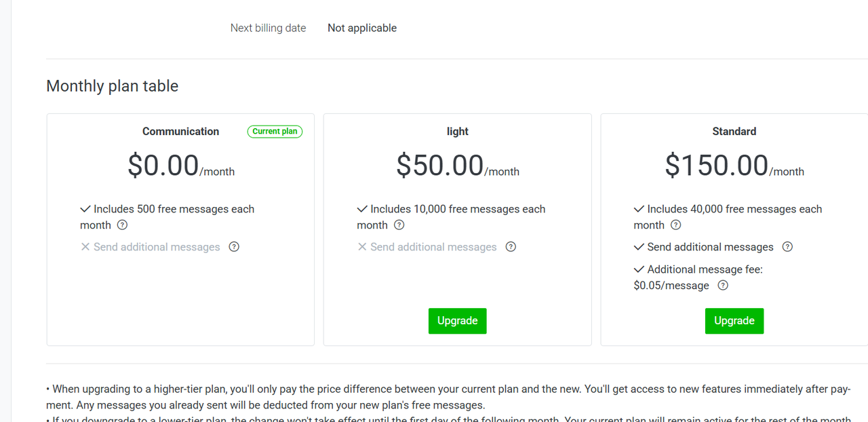Click help icon beside 40,000 free messages
Viewport: 868px width, 422px height.
pyautogui.click(x=676, y=225)
